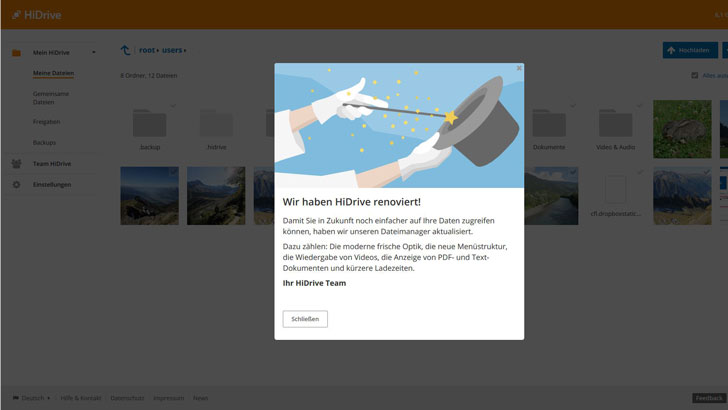
Task: Open the rabbit photo thumbnail
Action: 682,129
